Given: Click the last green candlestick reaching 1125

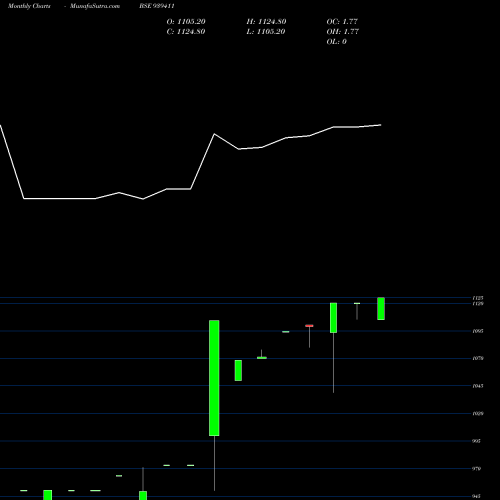Looking at the screenshot, I should point(381,309).
